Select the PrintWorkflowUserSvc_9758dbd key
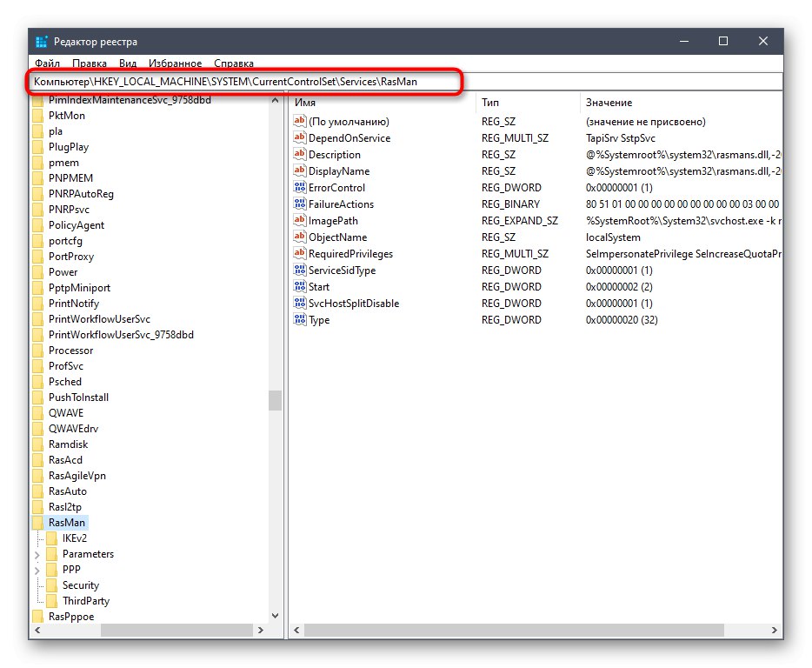 coord(121,335)
